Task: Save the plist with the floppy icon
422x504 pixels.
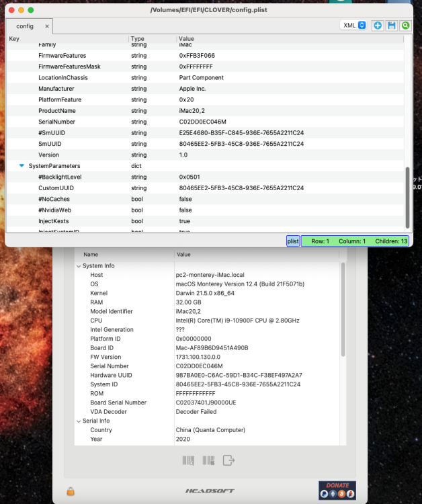Action: pyautogui.click(x=392, y=26)
